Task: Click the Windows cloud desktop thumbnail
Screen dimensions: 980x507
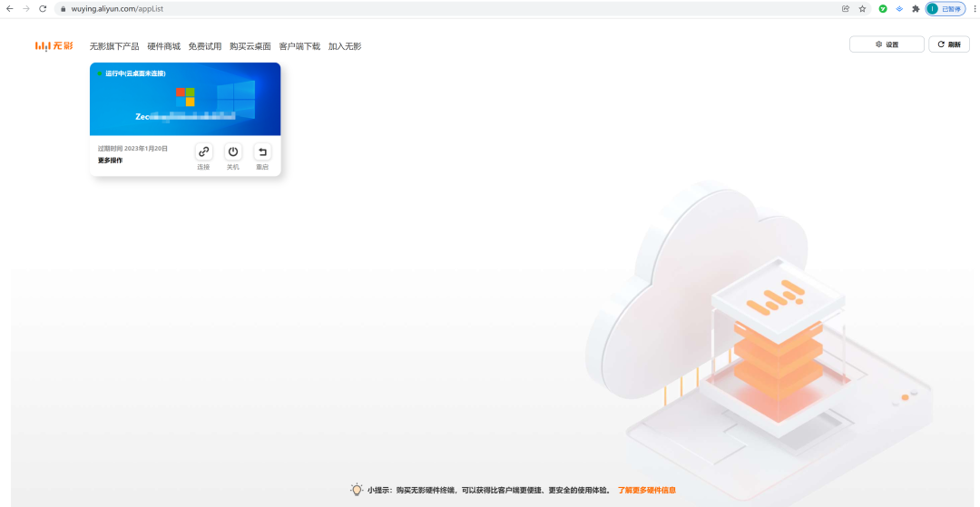Action: (x=185, y=99)
